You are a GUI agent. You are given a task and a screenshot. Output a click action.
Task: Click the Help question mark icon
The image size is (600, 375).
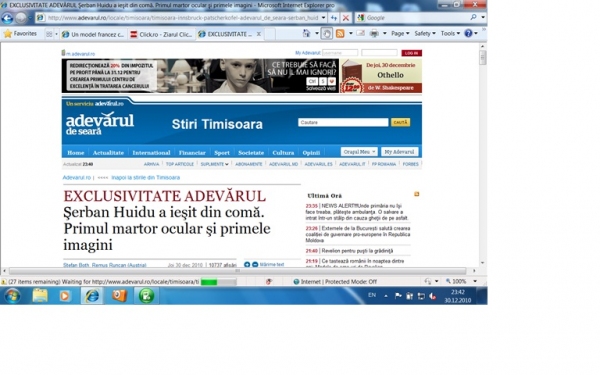(468, 34)
